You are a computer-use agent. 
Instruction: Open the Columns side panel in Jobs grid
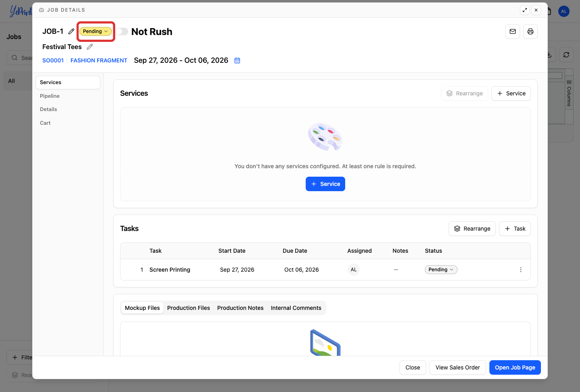pos(569,93)
